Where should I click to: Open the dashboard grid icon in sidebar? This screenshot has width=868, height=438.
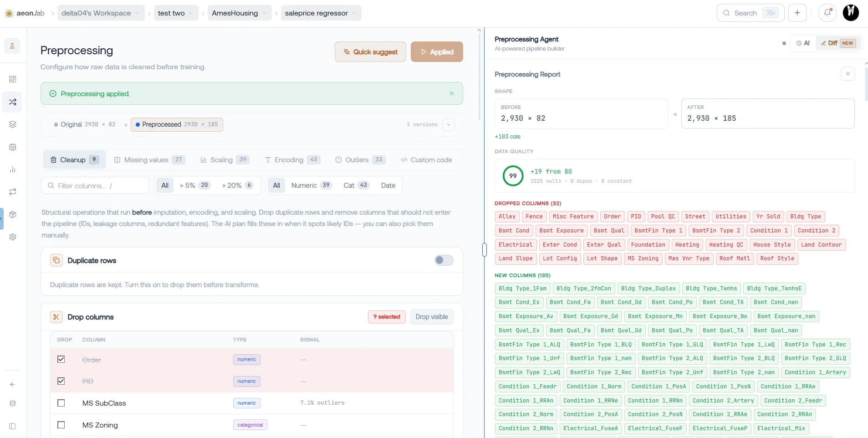[x=13, y=79]
